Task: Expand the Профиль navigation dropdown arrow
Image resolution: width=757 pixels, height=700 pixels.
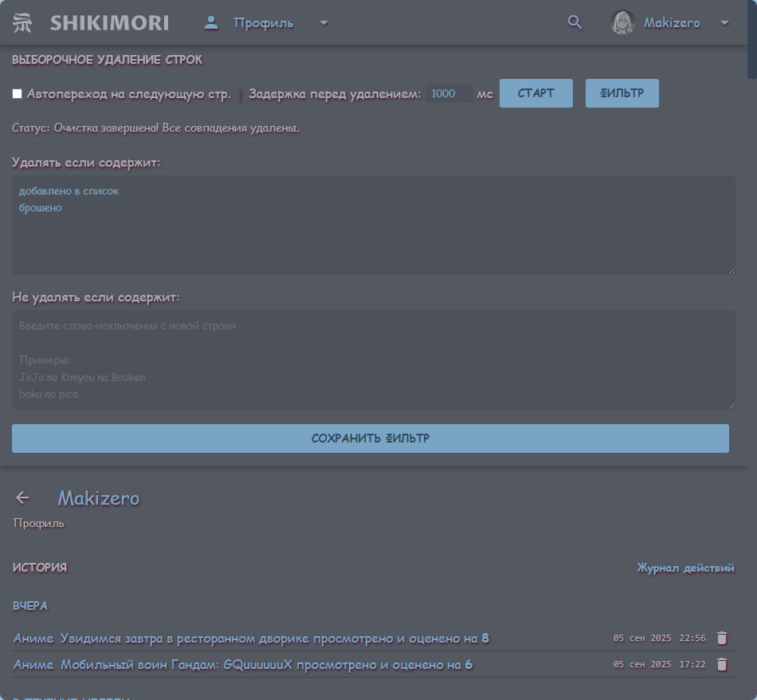Action: pos(324,22)
